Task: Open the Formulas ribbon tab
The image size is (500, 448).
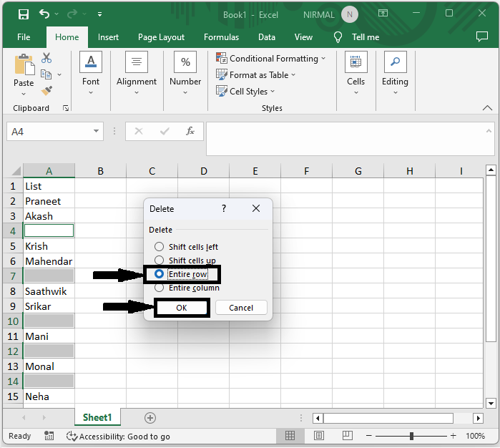Action: (x=221, y=37)
